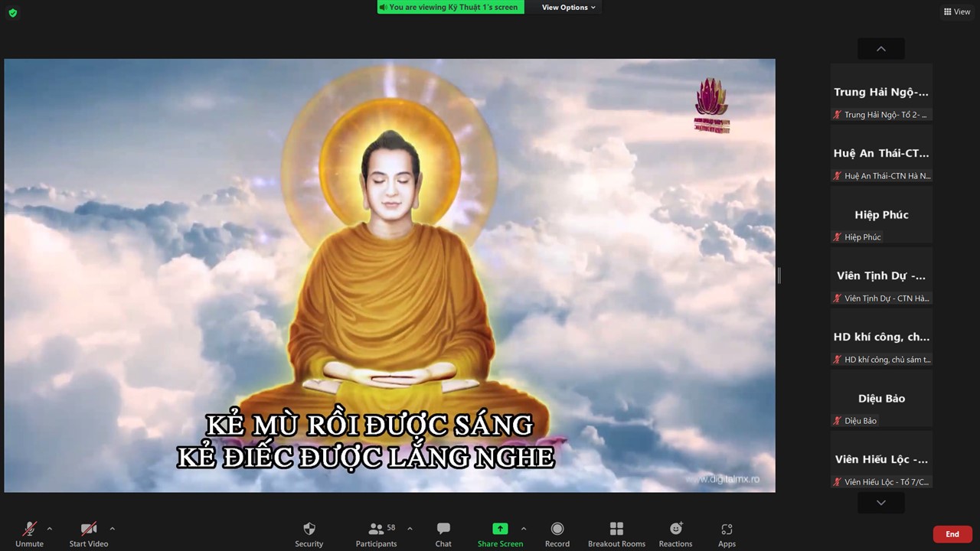Click muted mic icon on Huệ An Thái tile
The height and width of the screenshot is (551, 980).
838,176
